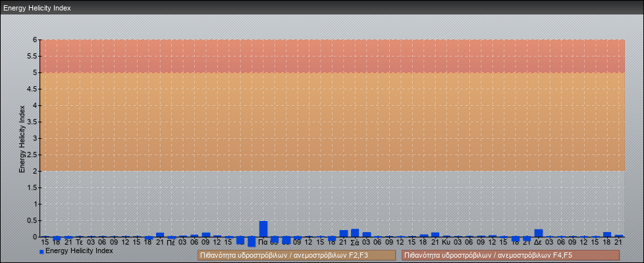Click the bar above the Σά label
Image resolution: width=644 pixels, height=263 pixels.
355,233
